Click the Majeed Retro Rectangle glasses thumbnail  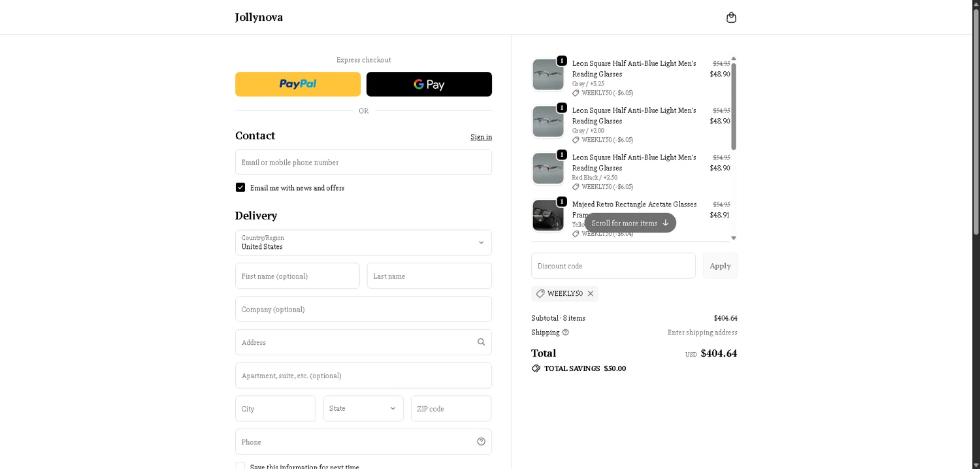pos(548,216)
